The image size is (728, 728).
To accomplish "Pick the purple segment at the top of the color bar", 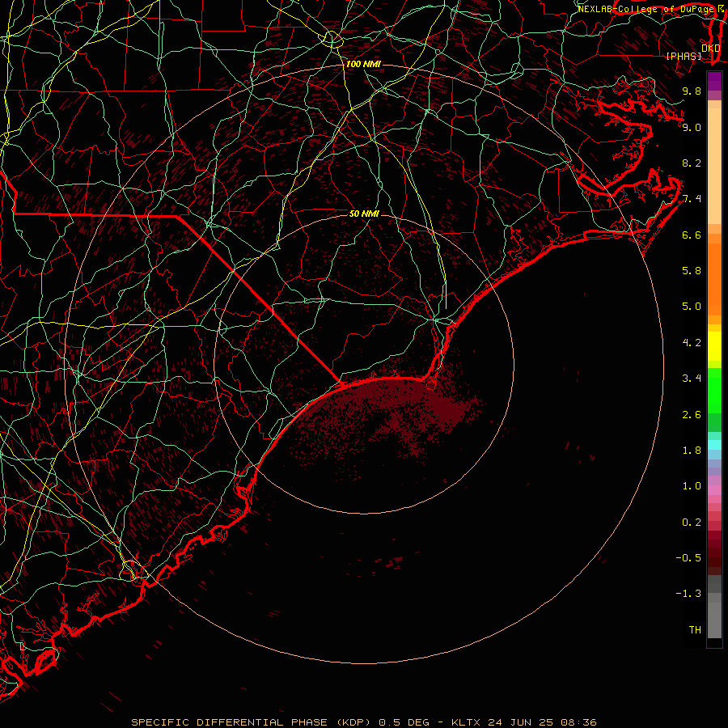I will pos(714,82).
